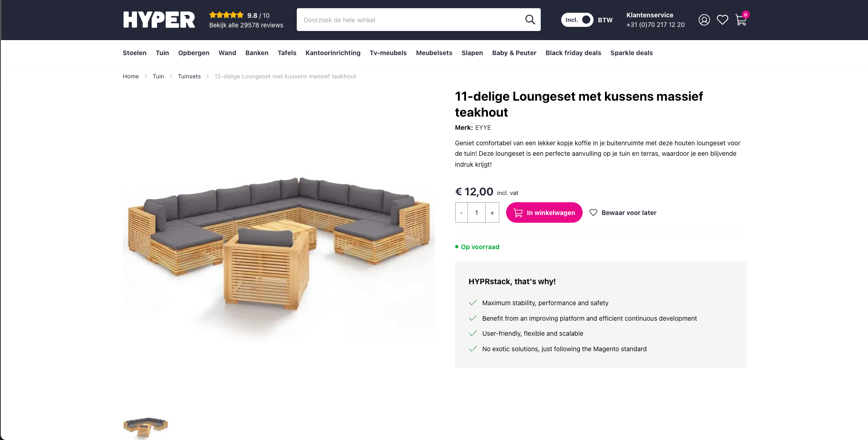Increase quantity with the plus button
Screen dimensions: 868x440
492,213
